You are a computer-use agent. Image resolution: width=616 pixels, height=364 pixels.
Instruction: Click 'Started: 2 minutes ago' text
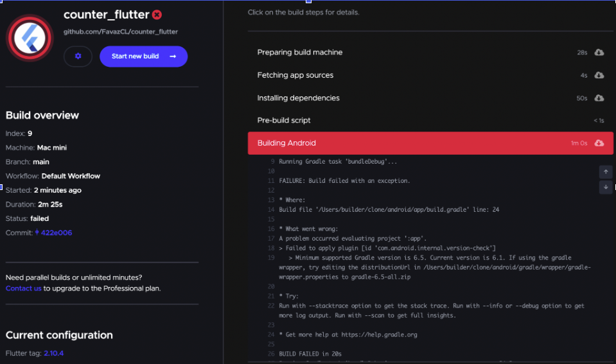(x=43, y=190)
